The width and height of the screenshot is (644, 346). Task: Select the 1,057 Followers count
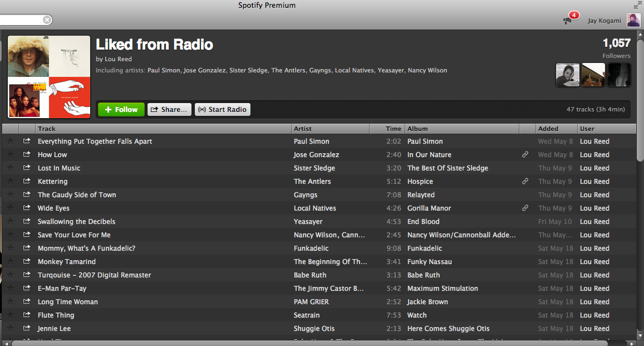tap(616, 48)
